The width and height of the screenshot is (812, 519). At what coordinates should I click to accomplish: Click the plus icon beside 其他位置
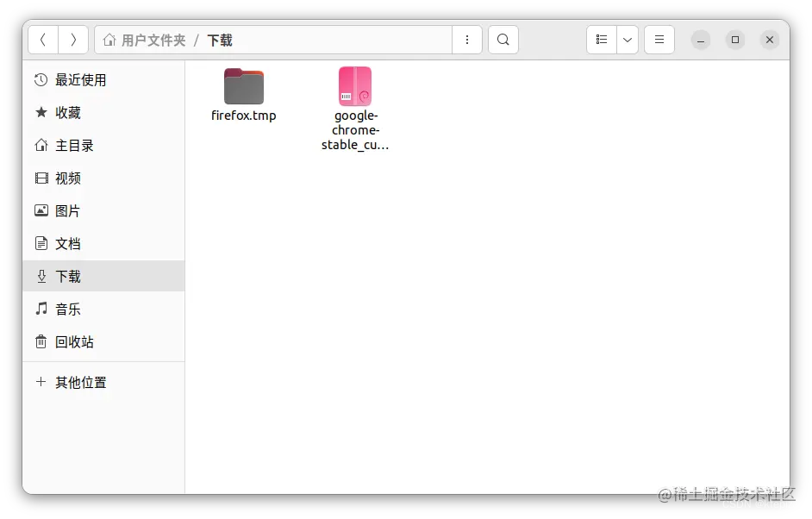(x=41, y=382)
